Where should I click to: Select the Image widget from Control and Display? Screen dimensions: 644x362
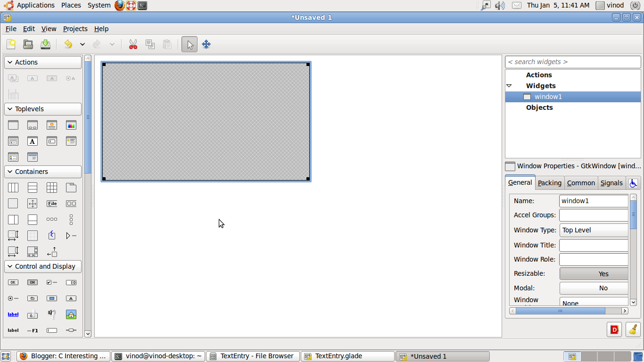tap(71, 314)
